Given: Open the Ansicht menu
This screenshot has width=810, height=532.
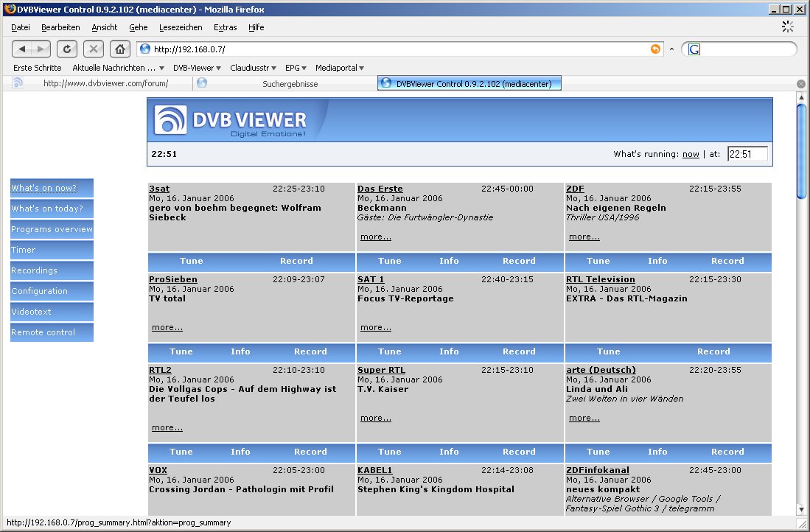Looking at the screenshot, I should 105,27.
